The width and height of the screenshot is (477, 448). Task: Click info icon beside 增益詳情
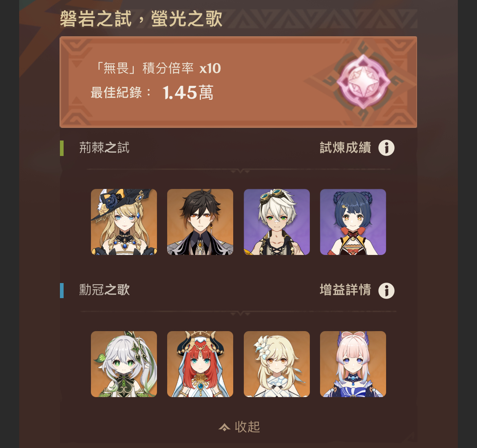[x=386, y=290]
